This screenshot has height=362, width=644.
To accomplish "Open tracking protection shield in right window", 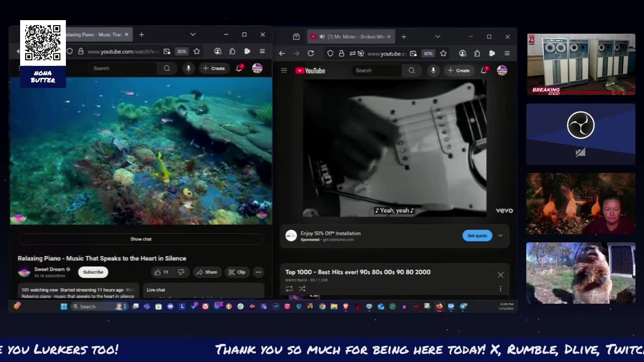I will (330, 53).
